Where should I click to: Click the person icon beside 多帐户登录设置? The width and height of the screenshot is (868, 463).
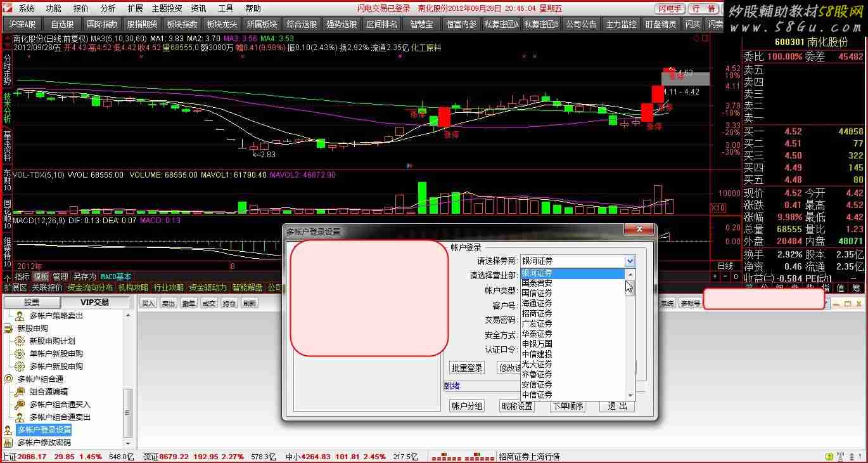click(x=8, y=430)
